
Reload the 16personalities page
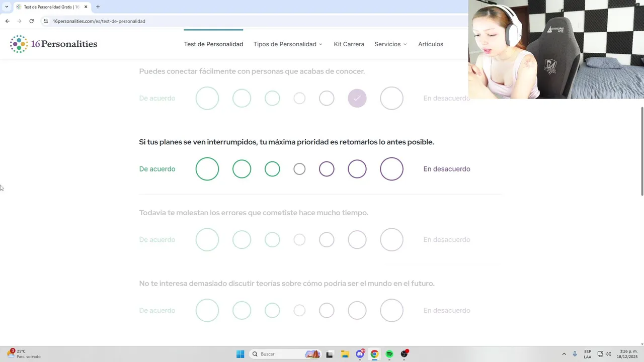coord(31,21)
